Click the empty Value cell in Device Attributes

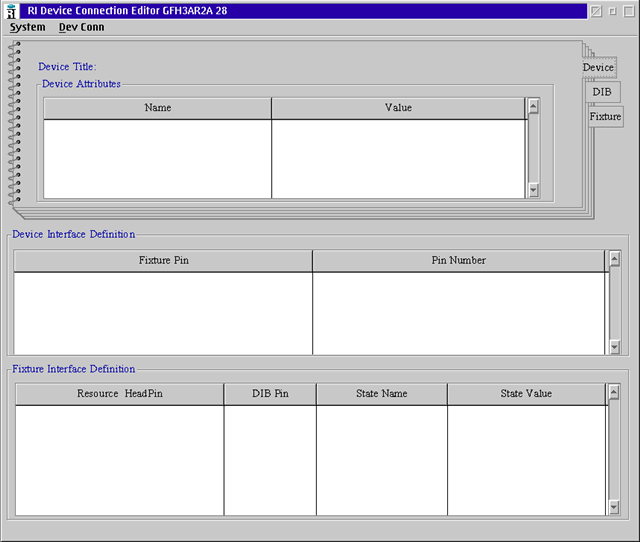[398, 159]
